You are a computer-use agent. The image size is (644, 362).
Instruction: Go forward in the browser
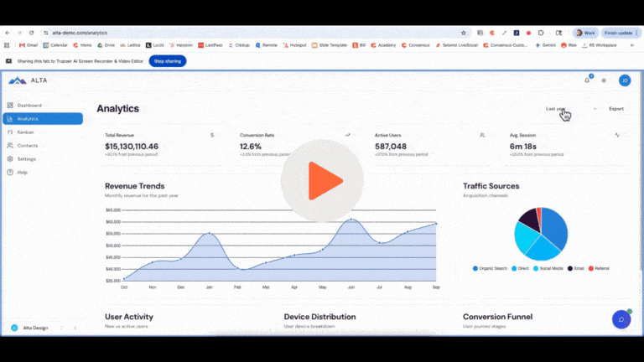pyautogui.click(x=19, y=33)
